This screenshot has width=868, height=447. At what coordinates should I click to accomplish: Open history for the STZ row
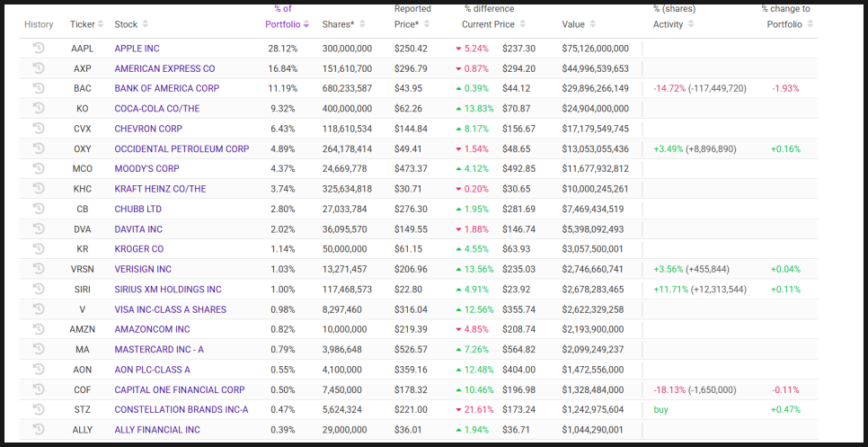click(39, 409)
